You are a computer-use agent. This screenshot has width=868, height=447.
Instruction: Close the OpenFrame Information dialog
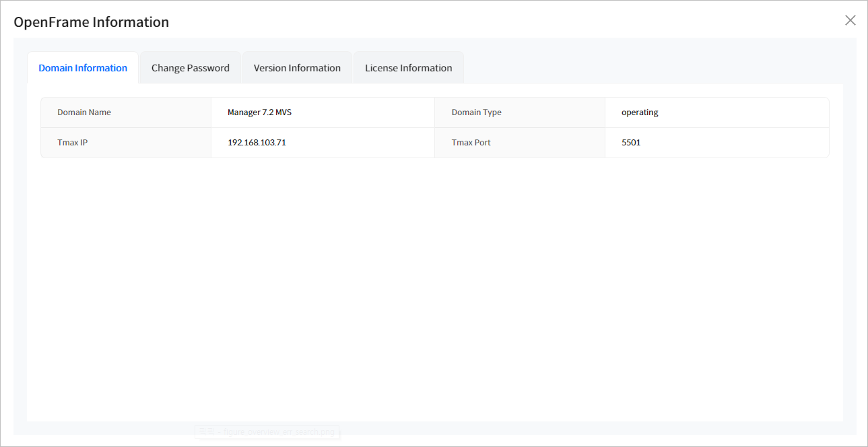850,20
